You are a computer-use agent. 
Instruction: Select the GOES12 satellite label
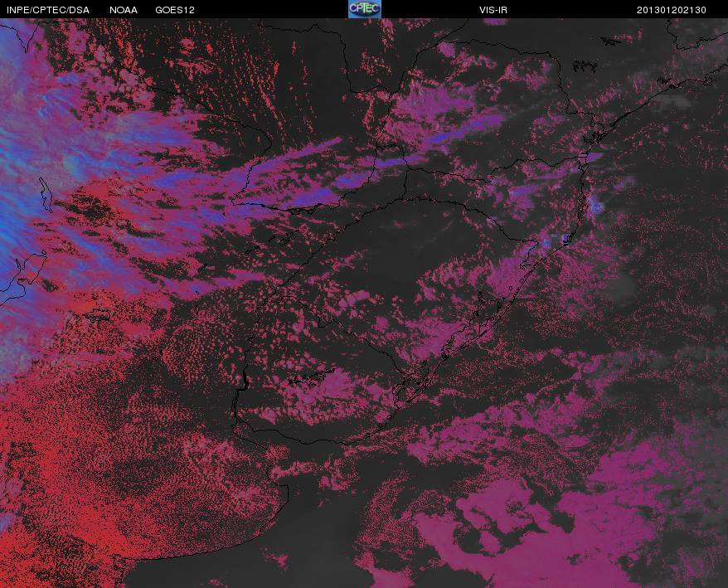175,10
